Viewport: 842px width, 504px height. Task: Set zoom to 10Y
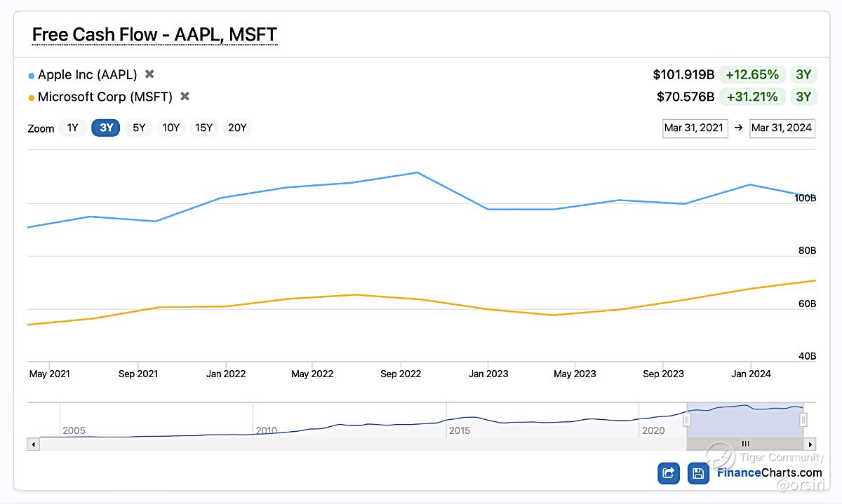tap(171, 128)
